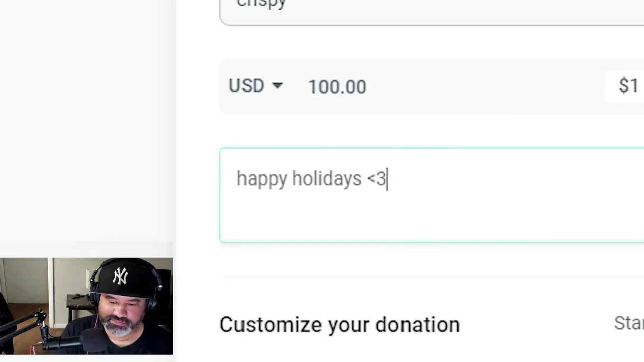
Task: Click the word holidays in the message
Action: click(327, 179)
